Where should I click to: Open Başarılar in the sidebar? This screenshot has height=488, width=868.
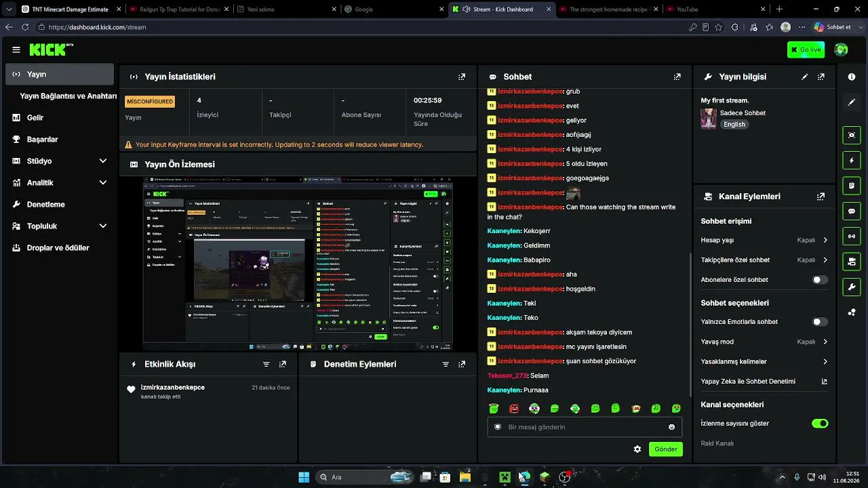click(x=60, y=140)
